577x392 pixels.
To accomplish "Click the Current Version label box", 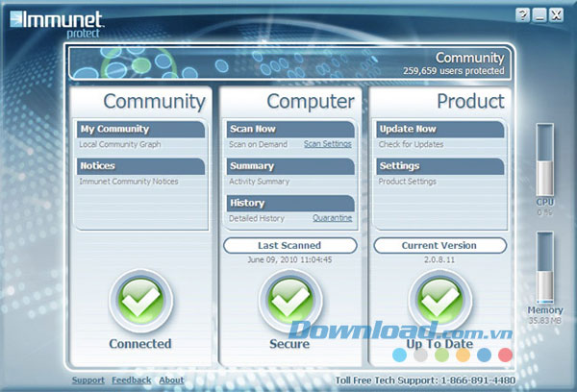I will coord(439,245).
